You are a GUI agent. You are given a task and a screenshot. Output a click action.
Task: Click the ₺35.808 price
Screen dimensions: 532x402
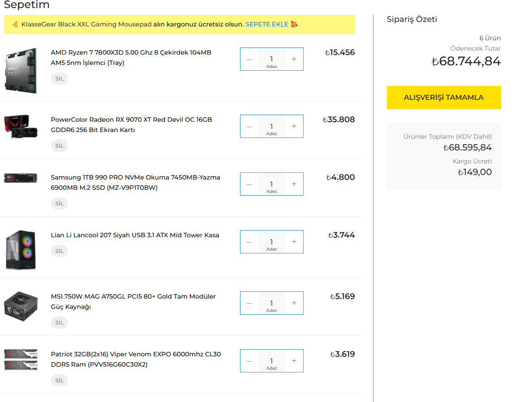tap(339, 120)
